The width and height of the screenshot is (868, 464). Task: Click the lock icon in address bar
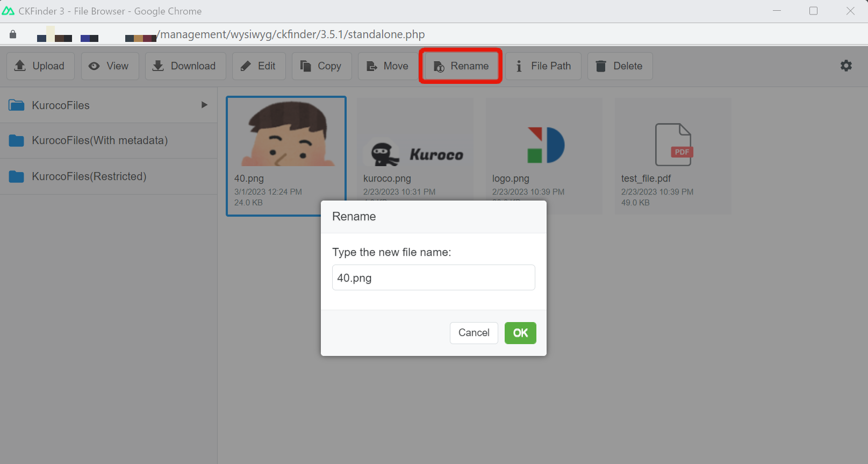pyautogui.click(x=13, y=34)
